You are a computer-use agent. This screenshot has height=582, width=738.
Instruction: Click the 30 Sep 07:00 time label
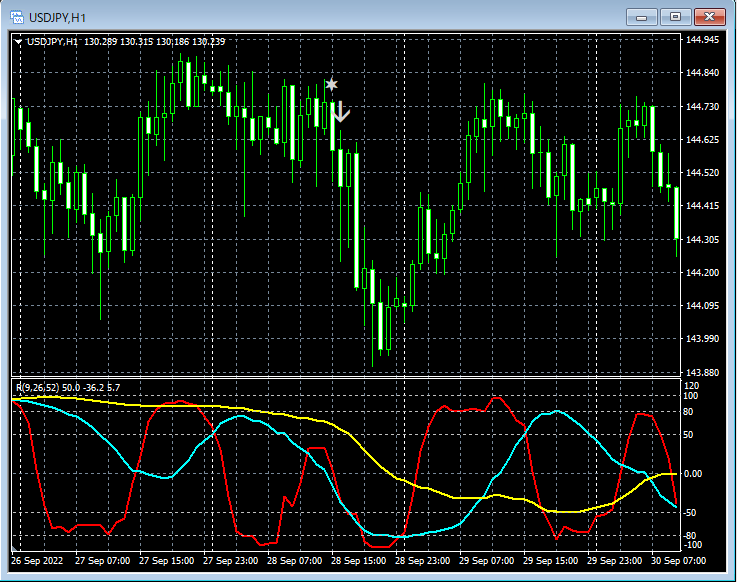[680, 562]
